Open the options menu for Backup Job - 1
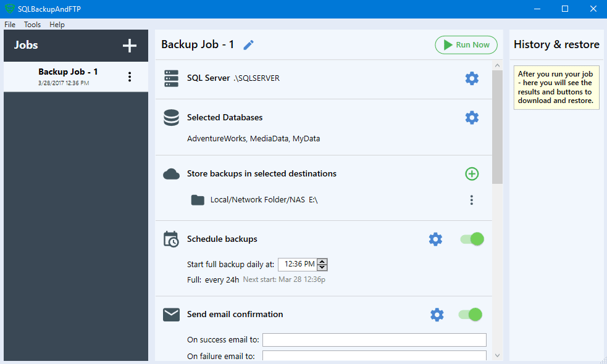 pyautogui.click(x=130, y=77)
